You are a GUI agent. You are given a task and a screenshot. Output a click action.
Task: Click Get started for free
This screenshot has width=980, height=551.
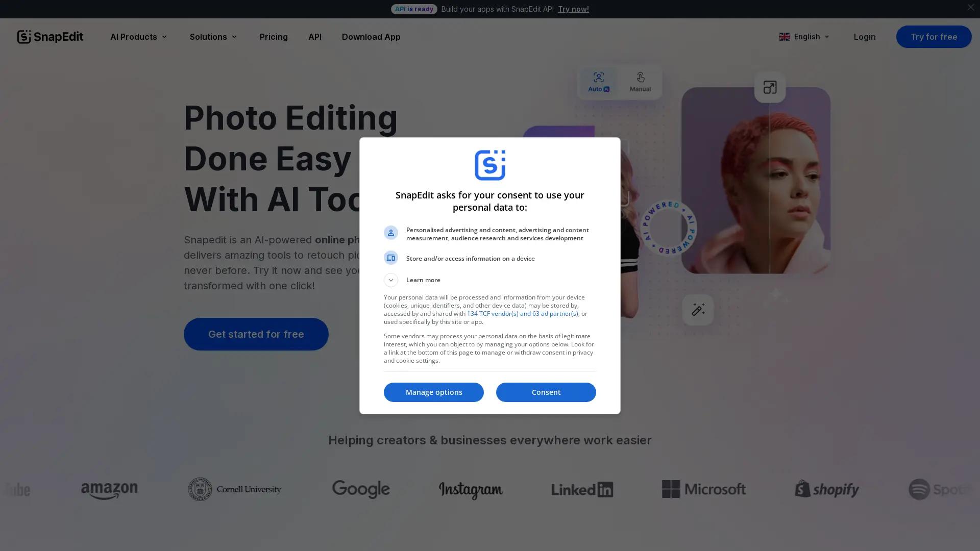pos(256,334)
